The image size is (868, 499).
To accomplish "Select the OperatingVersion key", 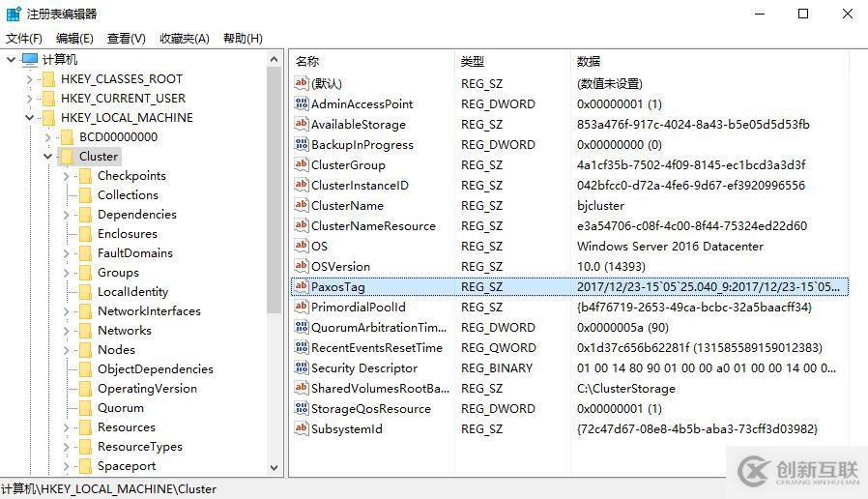I will click(x=147, y=389).
